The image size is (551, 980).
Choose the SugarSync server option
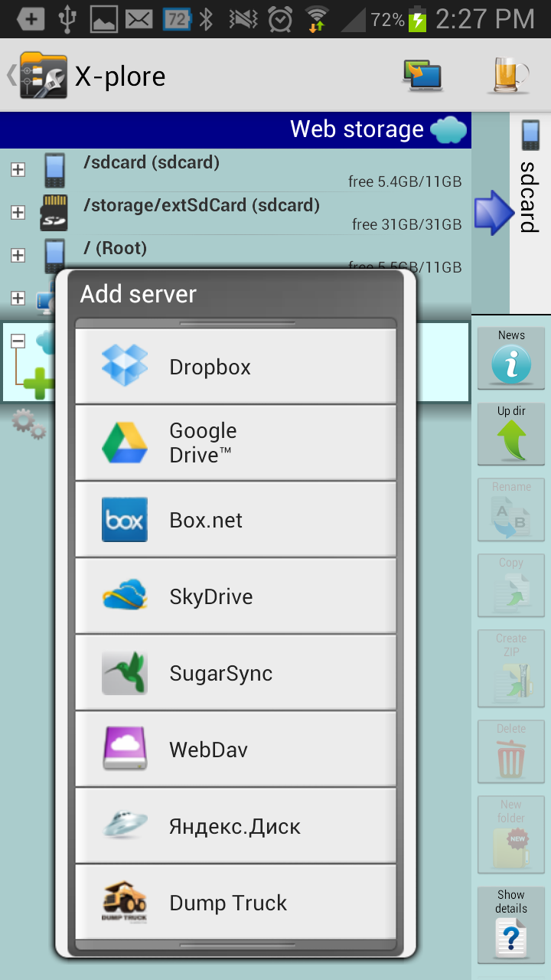tap(236, 673)
